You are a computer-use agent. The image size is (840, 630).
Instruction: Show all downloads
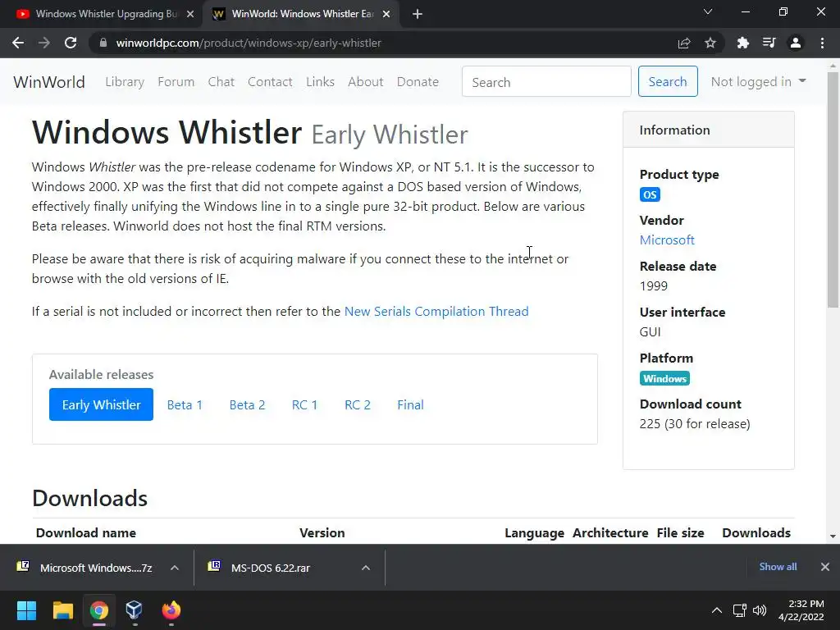pyautogui.click(x=778, y=566)
